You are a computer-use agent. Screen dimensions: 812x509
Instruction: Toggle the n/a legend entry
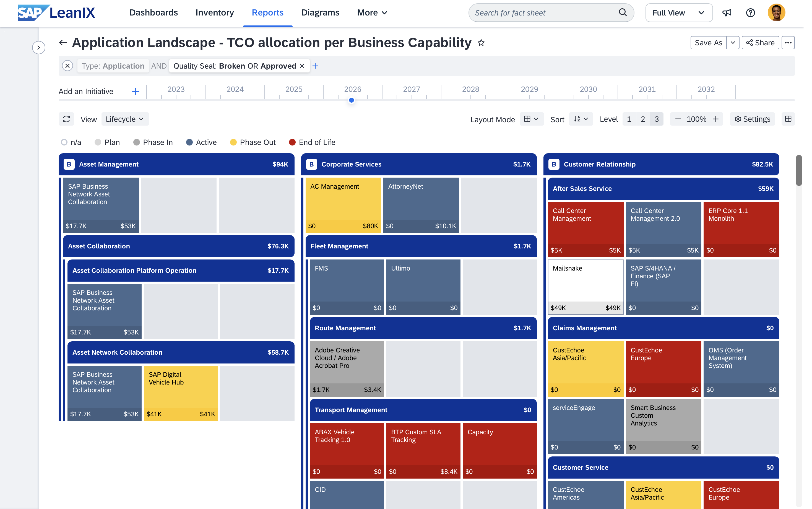[71, 142]
